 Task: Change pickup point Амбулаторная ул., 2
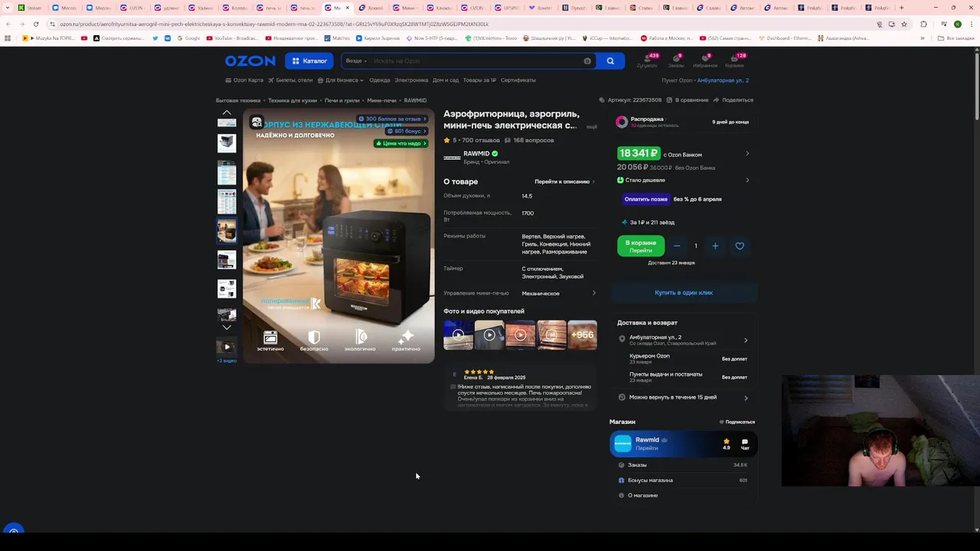tap(723, 80)
